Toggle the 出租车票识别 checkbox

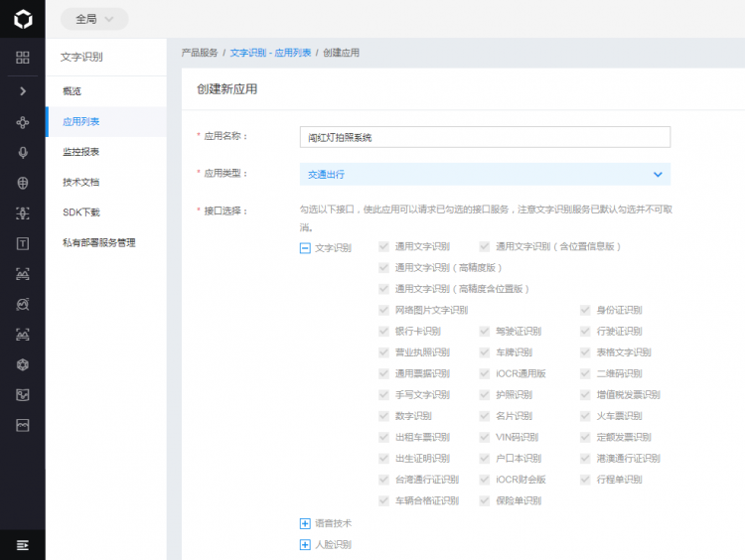pos(383,437)
